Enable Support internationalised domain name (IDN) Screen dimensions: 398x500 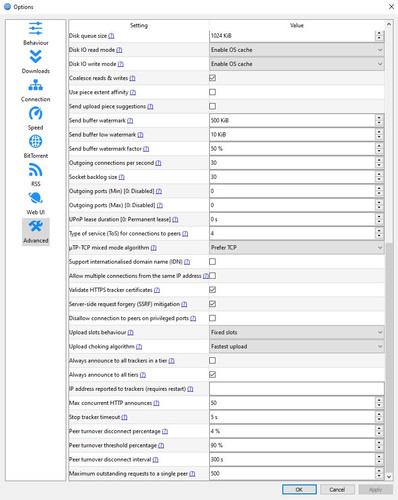tap(213, 262)
